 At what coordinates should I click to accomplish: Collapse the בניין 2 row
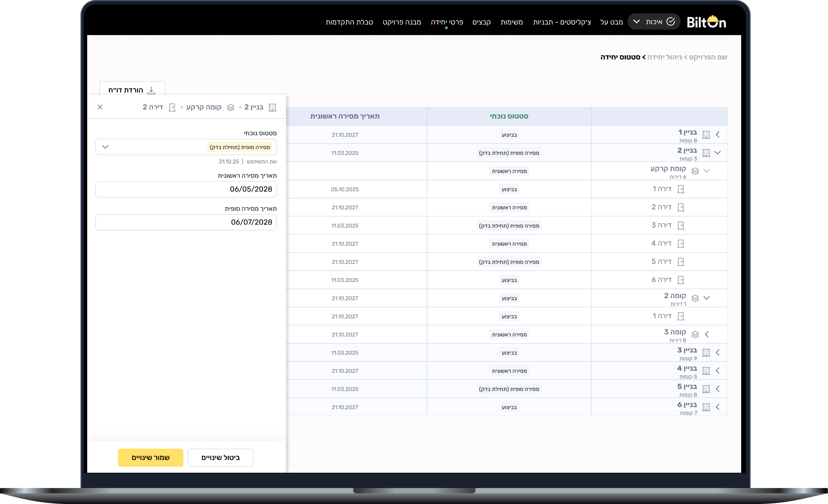[718, 153]
